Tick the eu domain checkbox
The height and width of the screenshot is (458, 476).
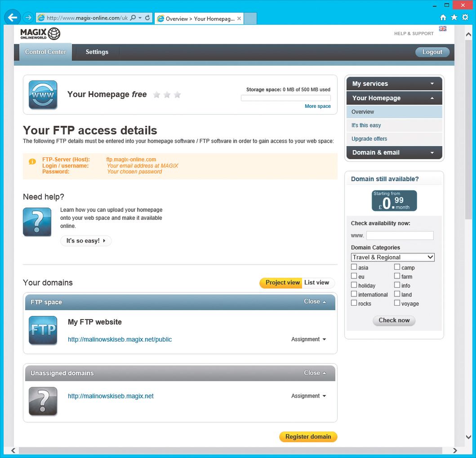tap(354, 276)
